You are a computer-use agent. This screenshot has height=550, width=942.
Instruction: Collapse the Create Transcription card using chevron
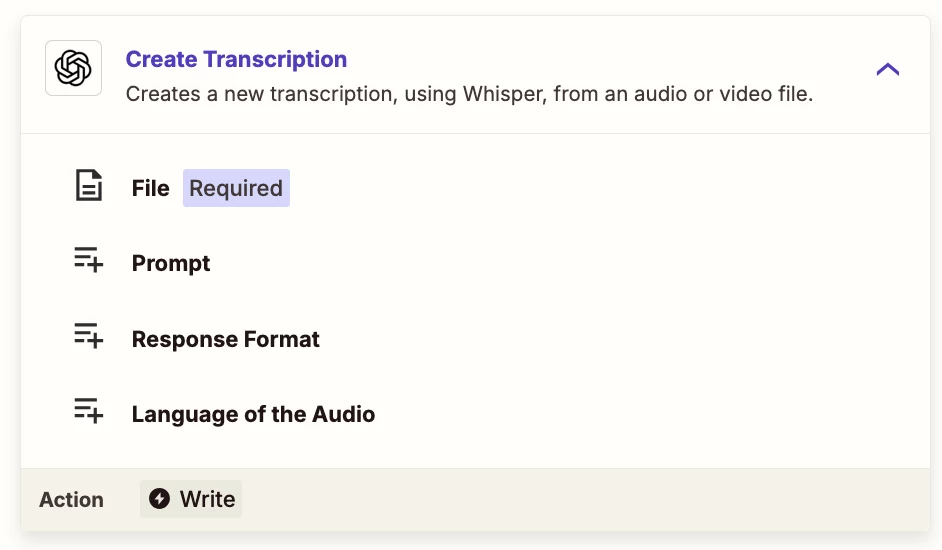click(887, 69)
